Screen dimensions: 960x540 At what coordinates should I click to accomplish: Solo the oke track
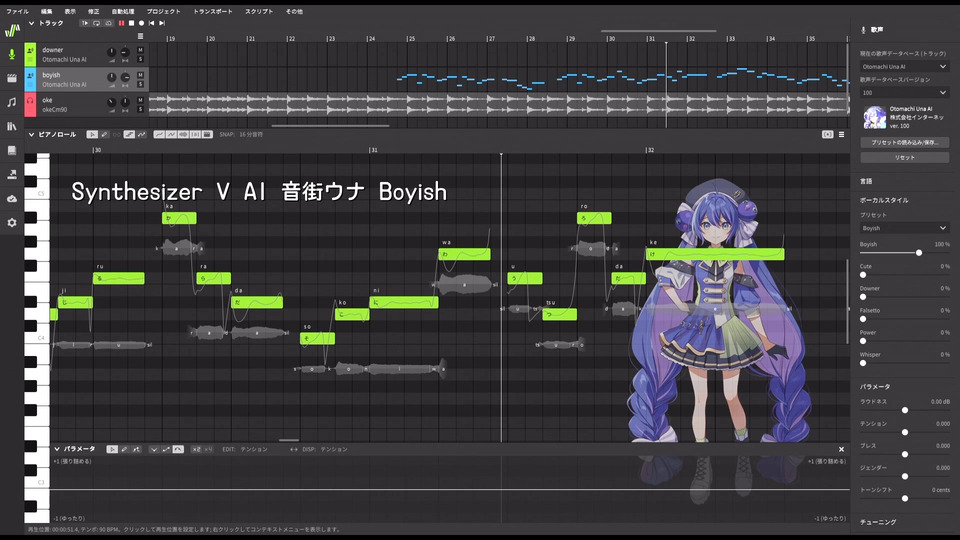click(x=140, y=110)
